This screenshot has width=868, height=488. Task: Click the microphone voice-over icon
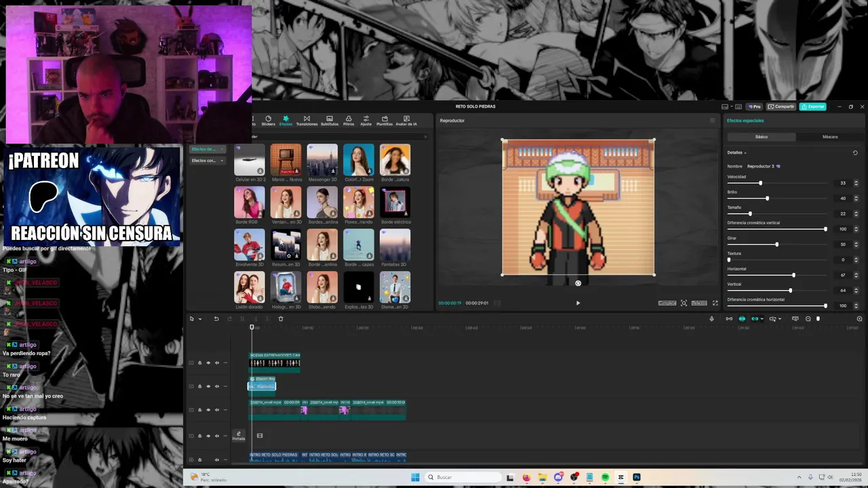point(711,319)
